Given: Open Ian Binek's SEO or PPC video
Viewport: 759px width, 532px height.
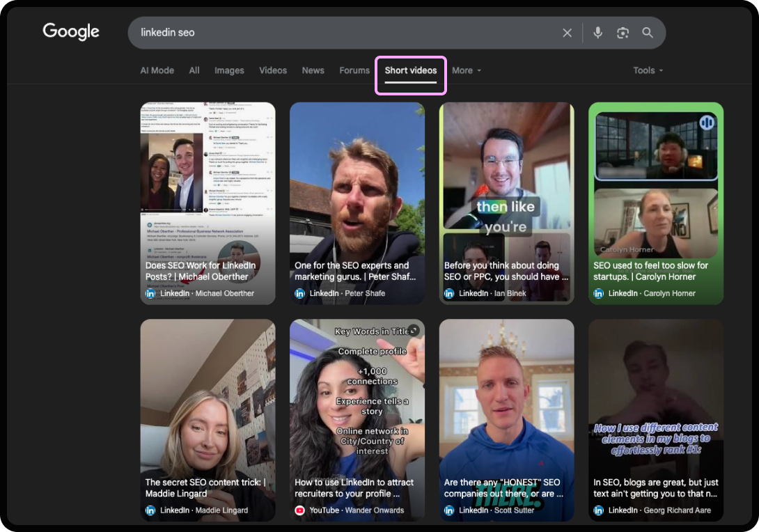Looking at the screenshot, I should coord(506,203).
